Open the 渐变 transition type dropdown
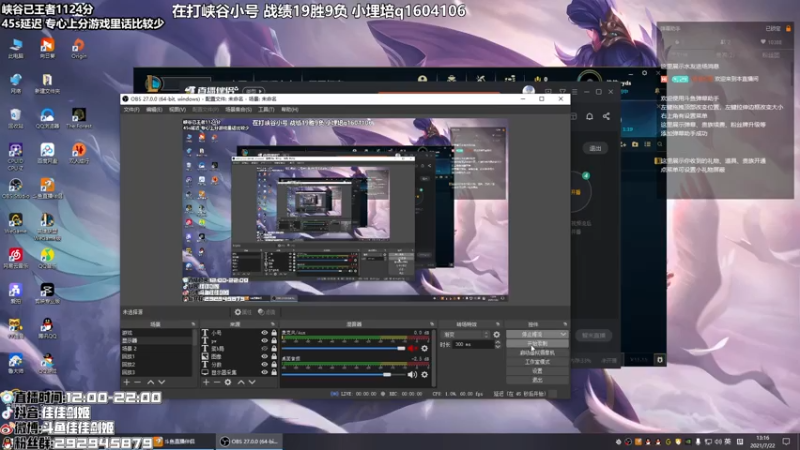Screen dimensions: 800x450 pos(466,335)
